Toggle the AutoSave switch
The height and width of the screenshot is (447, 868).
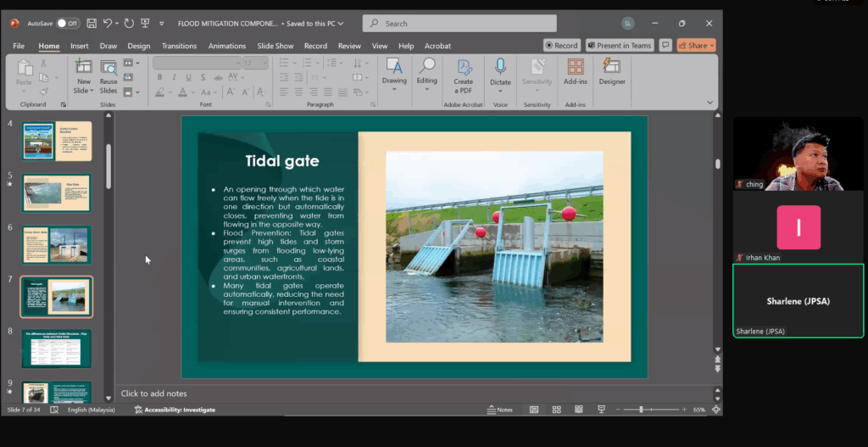point(68,23)
